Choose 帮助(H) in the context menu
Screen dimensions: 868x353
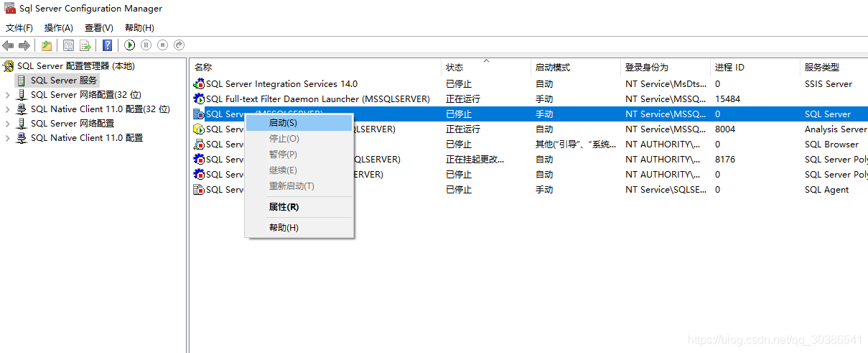[x=299, y=228]
